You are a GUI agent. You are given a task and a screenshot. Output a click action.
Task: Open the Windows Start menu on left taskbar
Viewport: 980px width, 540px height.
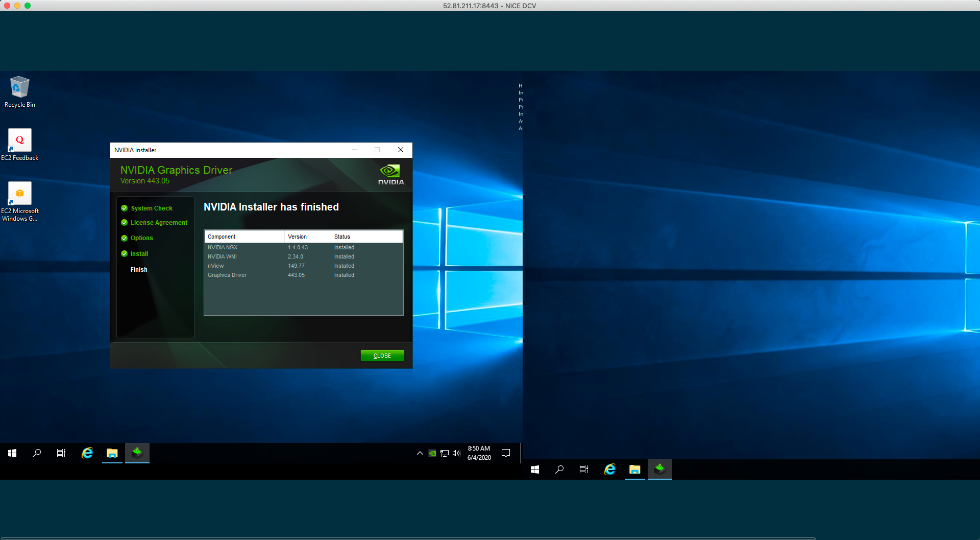pyautogui.click(x=12, y=453)
